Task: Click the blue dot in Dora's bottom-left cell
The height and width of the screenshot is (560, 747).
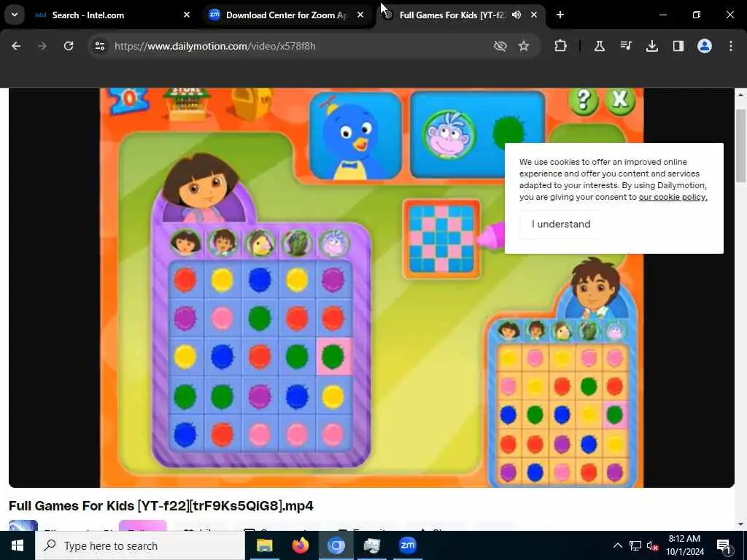Action: pos(185,434)
